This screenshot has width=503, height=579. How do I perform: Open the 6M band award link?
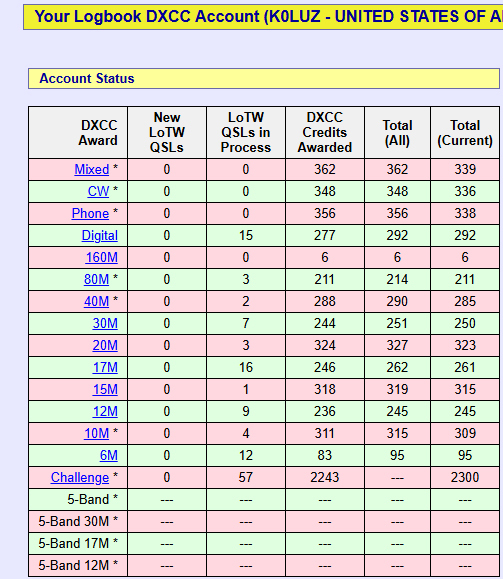pyautogui.click(x=109, y=455)
